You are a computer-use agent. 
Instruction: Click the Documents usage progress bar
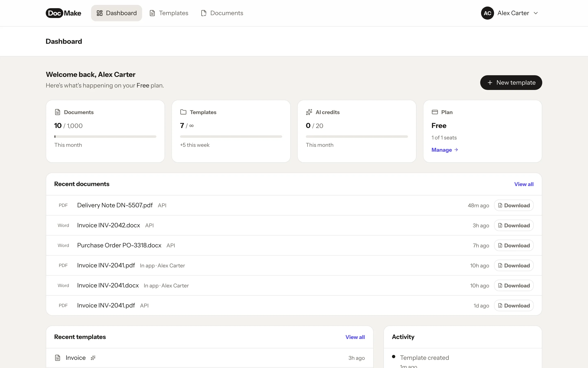[x=105, y=137]
